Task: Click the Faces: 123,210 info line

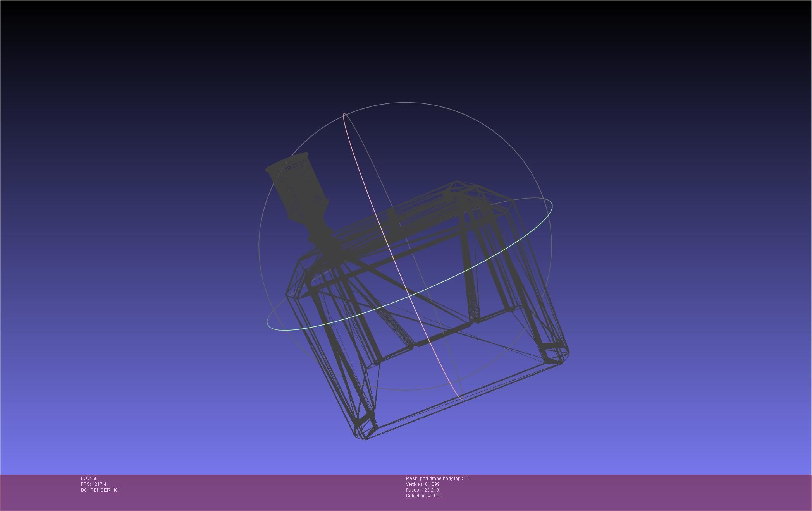Action: click(422, 490)
